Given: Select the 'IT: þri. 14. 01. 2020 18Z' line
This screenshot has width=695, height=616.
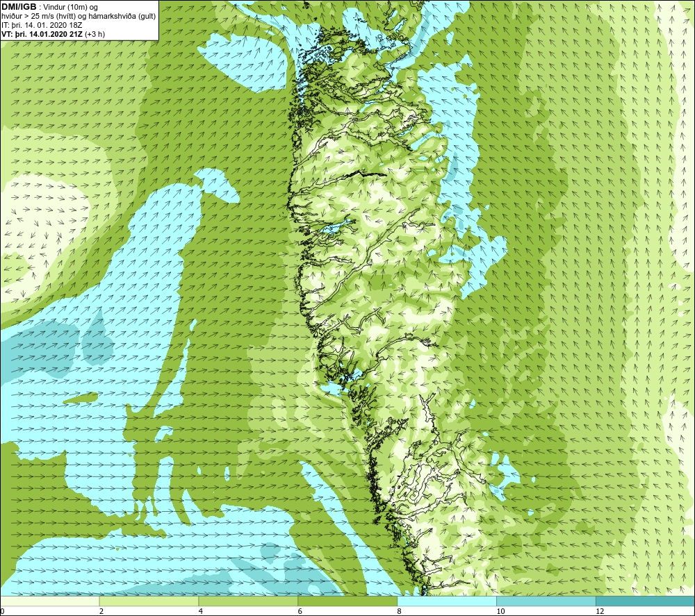Looking at the screenshot, I should pyautogui.click(x=42, y=25).
